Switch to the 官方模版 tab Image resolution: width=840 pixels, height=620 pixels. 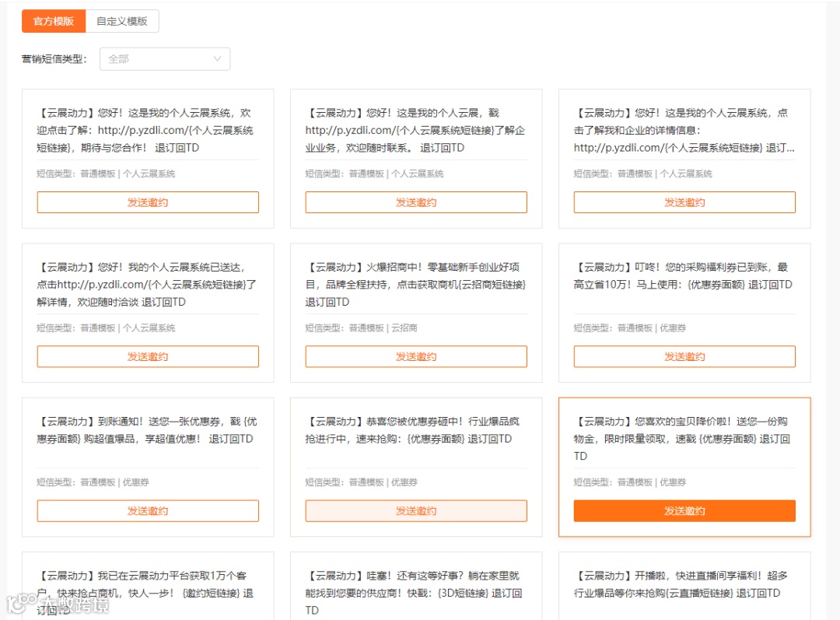tap(54, 22)
